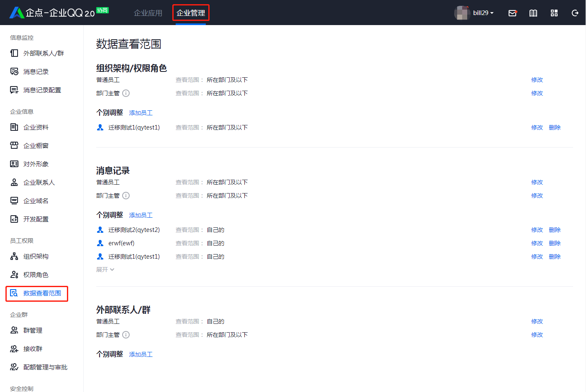Image resolution: width=586 pixels, height=392 pixels.
Task: Select the 迁移测试2(qytest2) employee name
Action: click(x=134, y=230)
